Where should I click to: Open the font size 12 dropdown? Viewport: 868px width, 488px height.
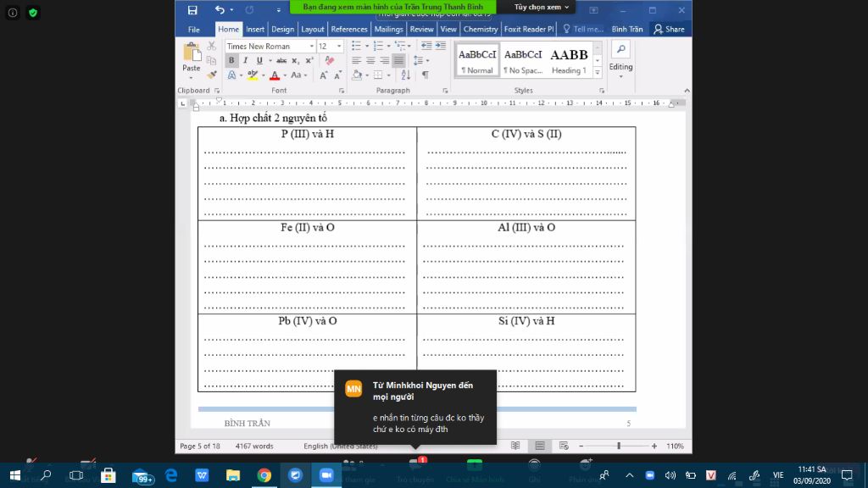click(x=339, y=47)
